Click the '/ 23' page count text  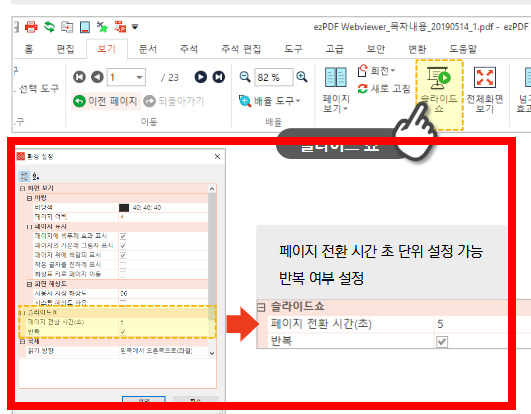170,78
